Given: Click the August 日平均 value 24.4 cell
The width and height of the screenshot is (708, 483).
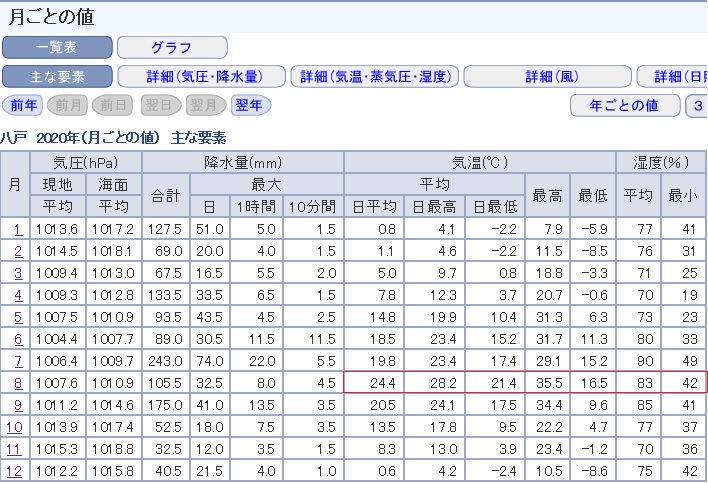Looking at the screenshot, I should 373,382.
